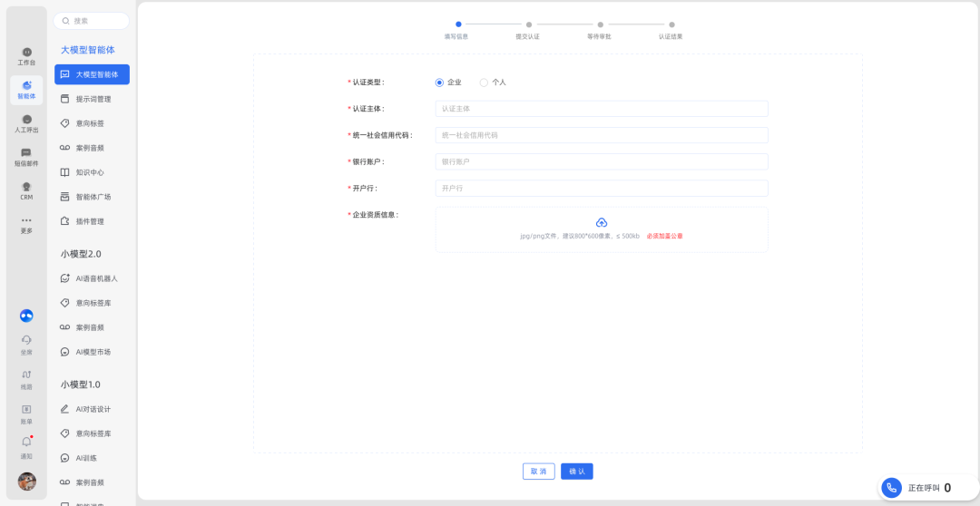Image resolution: width=980 pixels, height=506 pixels.
Task: Open 通知 notifications bell
Action: point(26,443)
